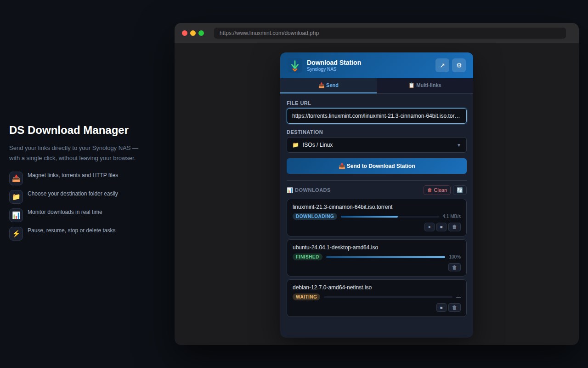
Task: Click the FINISHED status badge
Action: coord(307,257)
